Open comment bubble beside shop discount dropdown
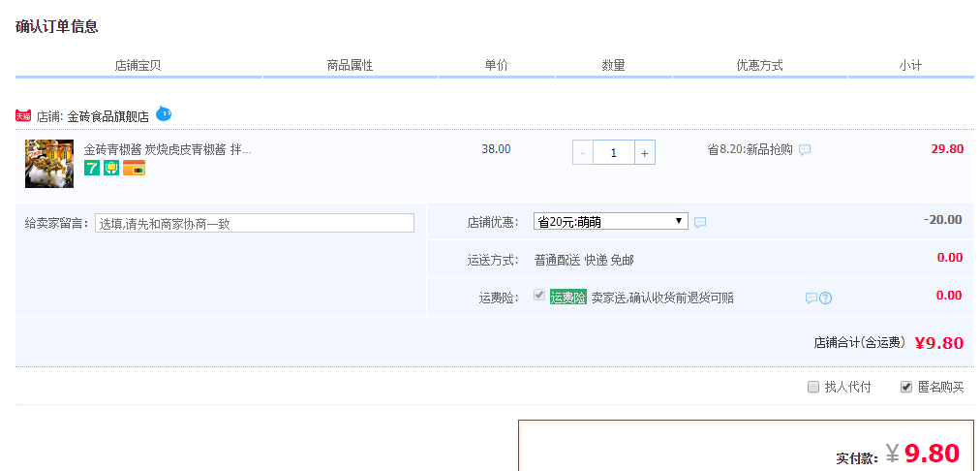This screenshot has height=471, width=980. tap(701, 222)
